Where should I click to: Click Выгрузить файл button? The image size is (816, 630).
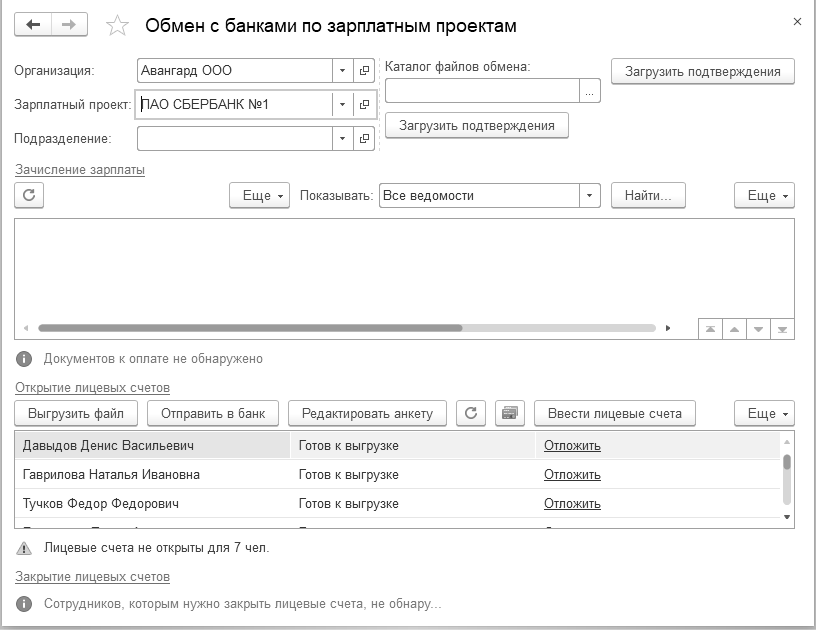click(76, 414)
